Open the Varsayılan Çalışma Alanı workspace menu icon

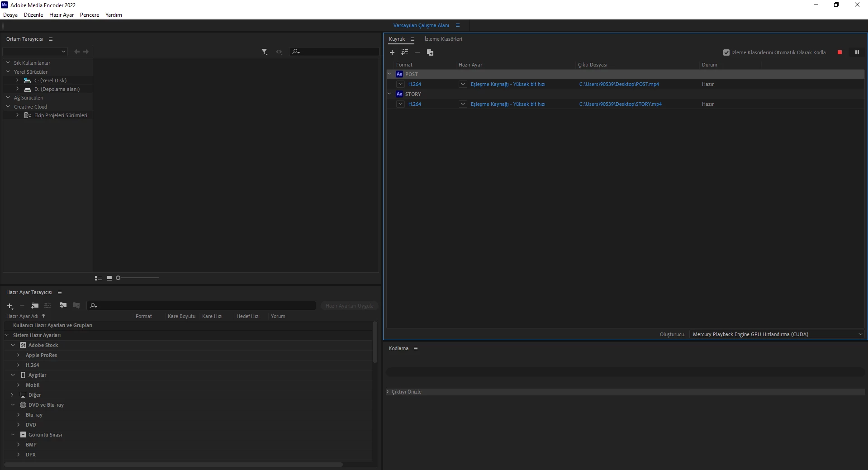458,25
